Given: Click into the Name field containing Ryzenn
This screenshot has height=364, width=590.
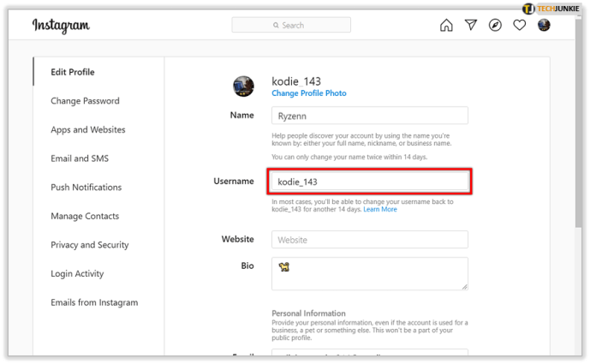Looking at the screenshot, I should click(x=370, y=116).
